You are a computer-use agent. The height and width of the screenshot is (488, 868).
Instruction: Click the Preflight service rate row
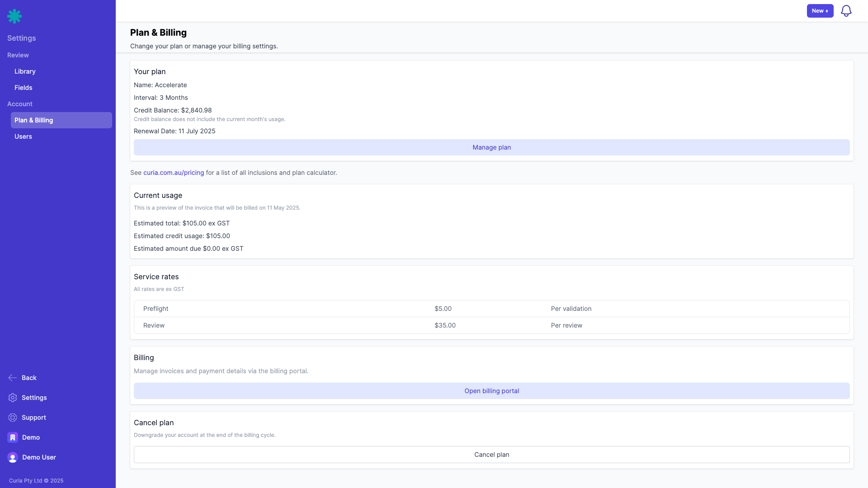[x=491, y=309]
